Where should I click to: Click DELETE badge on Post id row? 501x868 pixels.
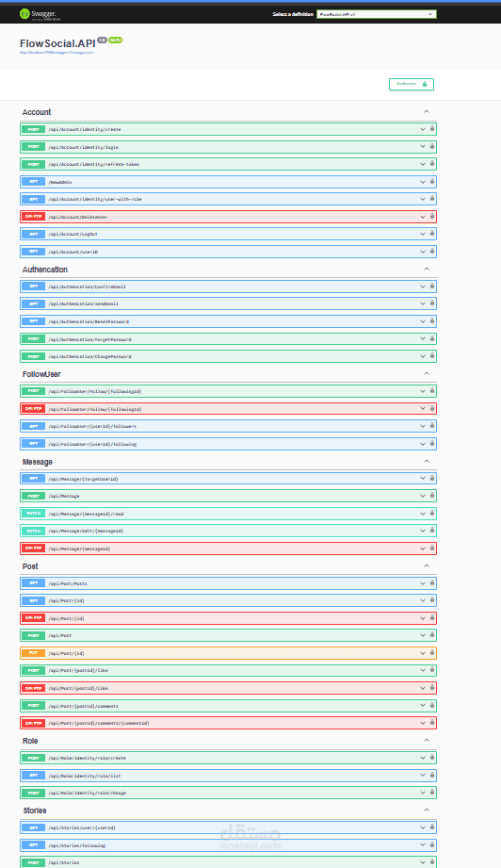[x=33, y=618]
